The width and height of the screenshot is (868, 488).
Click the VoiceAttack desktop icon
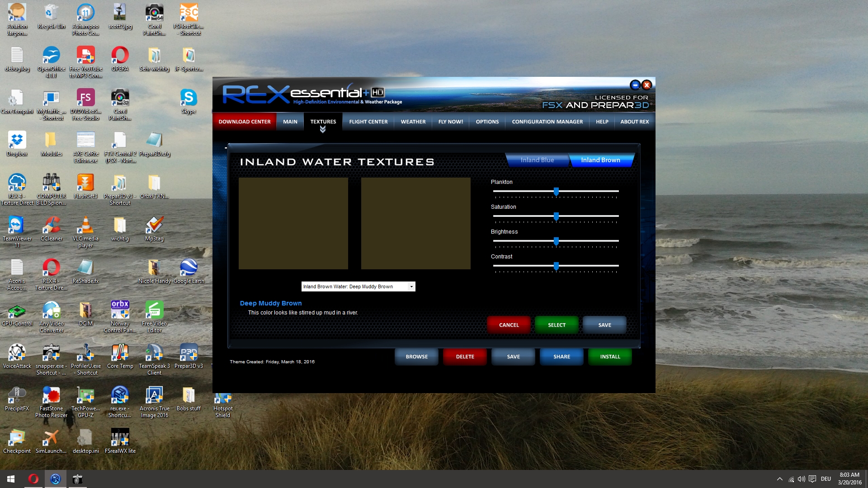tap(17, 356)
